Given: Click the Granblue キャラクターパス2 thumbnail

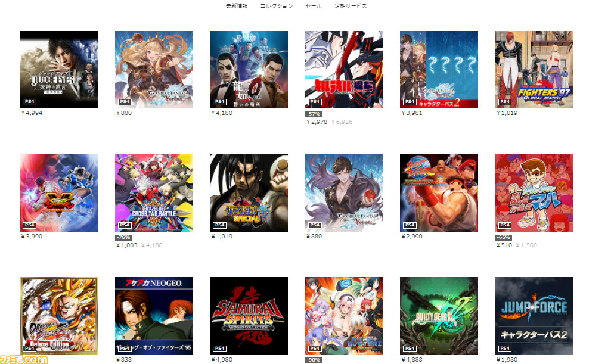Looking at the screenshot, I should pos(439,70).
